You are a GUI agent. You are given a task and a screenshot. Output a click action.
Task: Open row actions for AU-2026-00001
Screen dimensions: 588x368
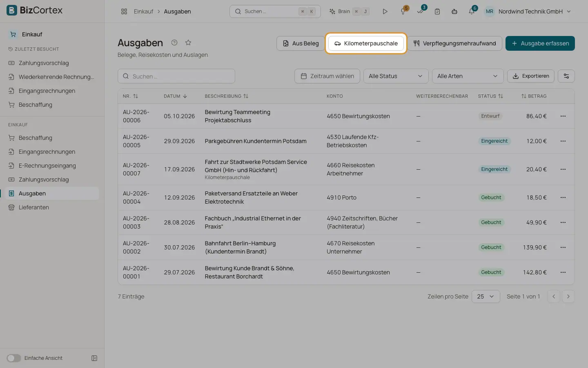tap(563, 272)
